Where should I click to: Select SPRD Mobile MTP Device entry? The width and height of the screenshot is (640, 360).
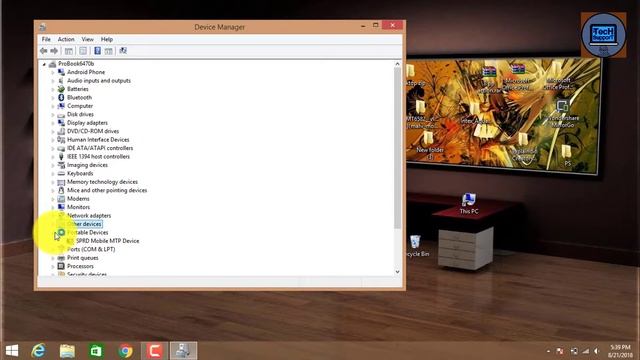(107, 241)
